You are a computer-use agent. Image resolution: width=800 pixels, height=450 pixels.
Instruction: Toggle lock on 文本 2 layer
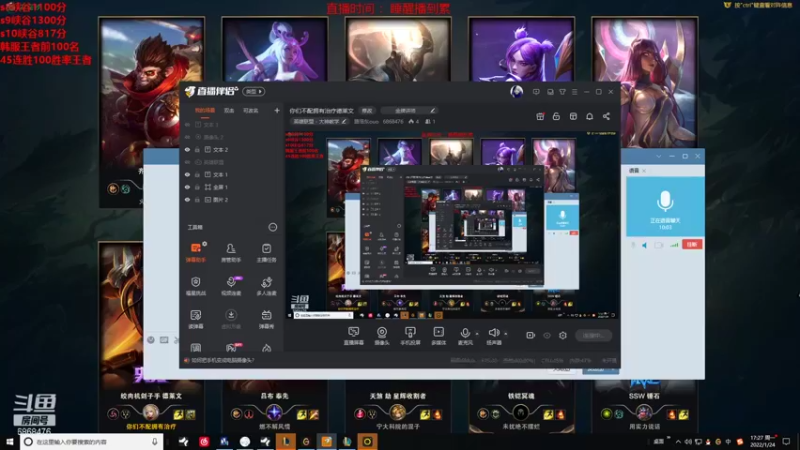point(197,149)
